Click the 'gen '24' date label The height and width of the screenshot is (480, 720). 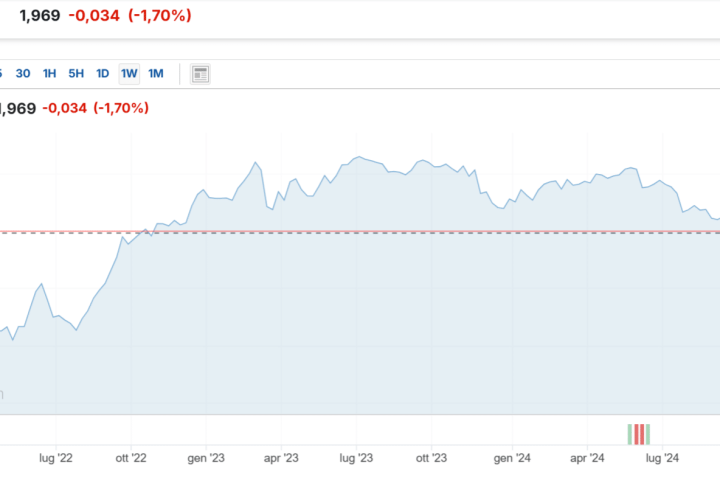tap(512, 459)
